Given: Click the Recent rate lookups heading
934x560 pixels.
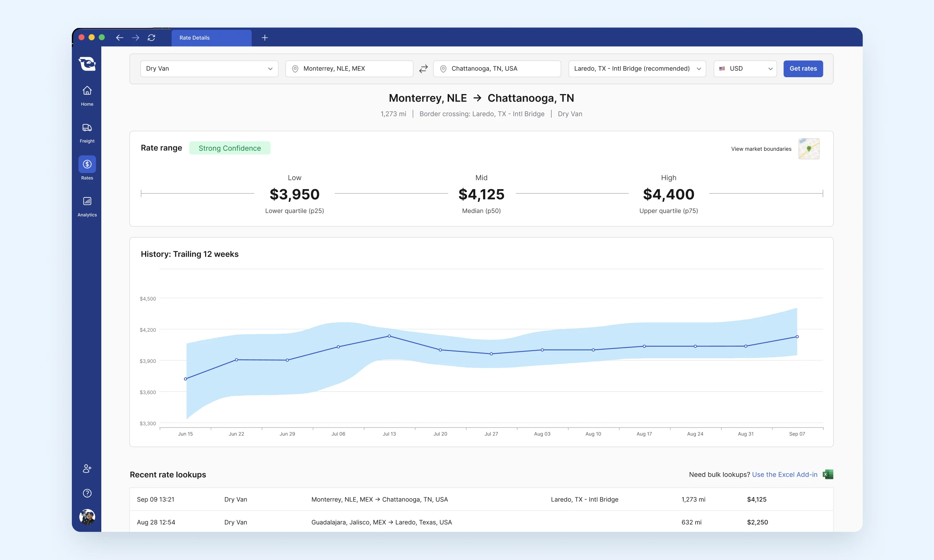Looking at the screenshot, I should 168,474.
